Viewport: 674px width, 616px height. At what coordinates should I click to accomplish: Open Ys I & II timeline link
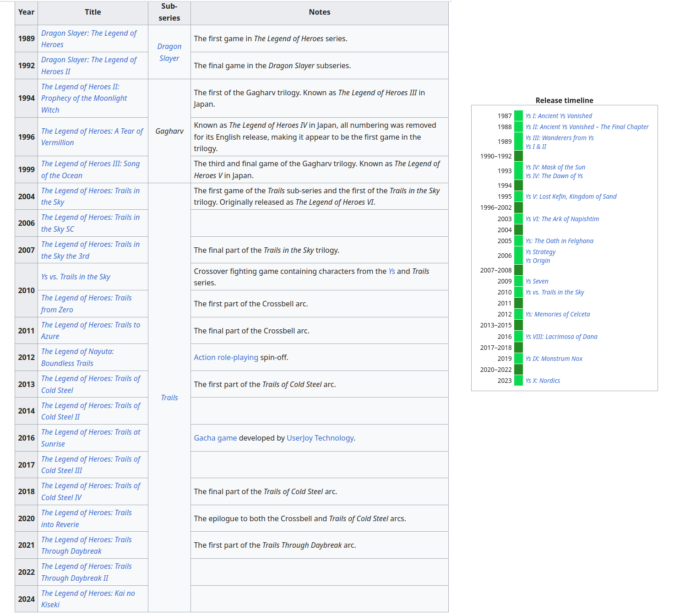point(536,147)
